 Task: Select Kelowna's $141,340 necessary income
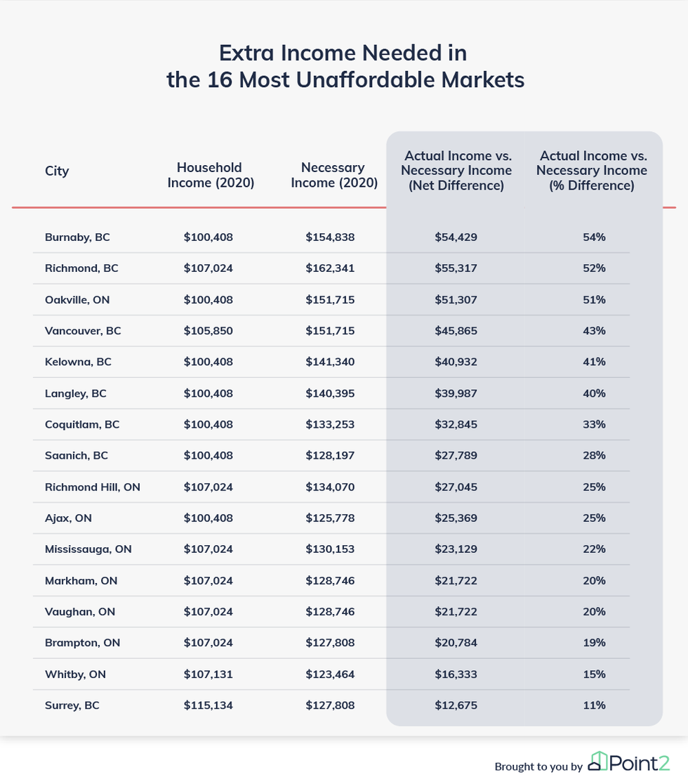point(330,362)
